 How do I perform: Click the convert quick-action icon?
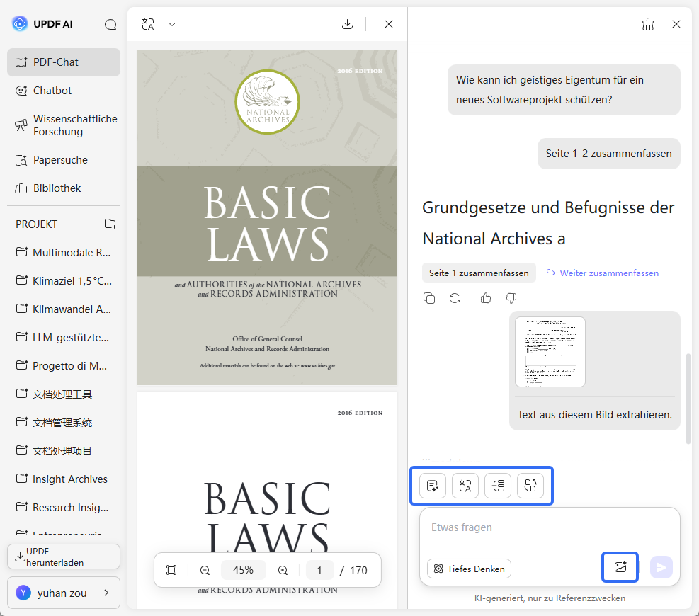pyautogui.click(x=530, y=486)
